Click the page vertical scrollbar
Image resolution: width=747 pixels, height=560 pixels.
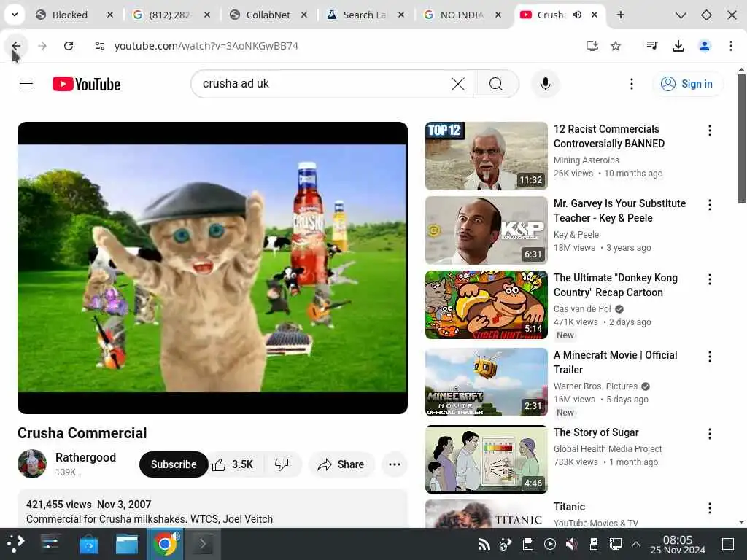pos(741,138)
